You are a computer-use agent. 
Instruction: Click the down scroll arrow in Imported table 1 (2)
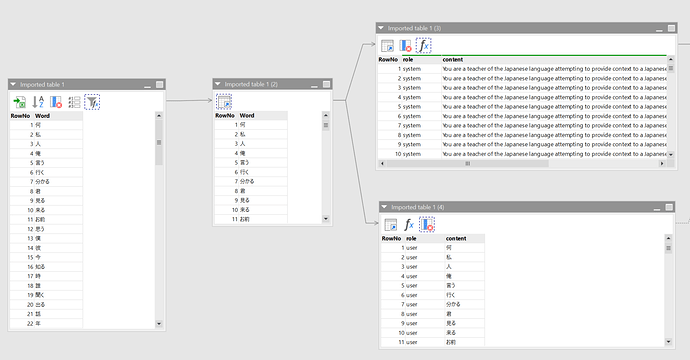326,219
